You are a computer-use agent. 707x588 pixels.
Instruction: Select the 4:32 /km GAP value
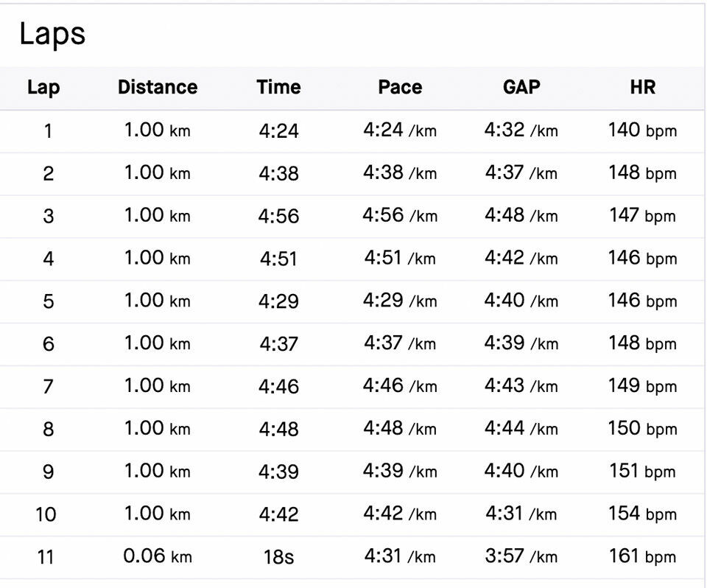click(x=521, y=131)
